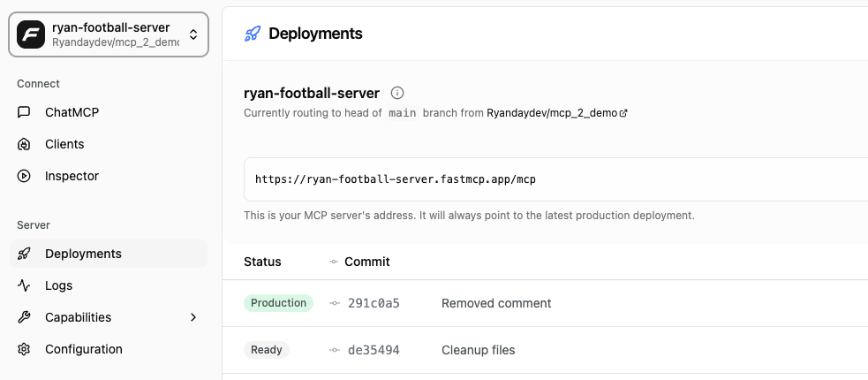This screenshot has width=868, height=380.
Task: Click the info icon next to ryan-football-server
Action: (x=396, y=93)
